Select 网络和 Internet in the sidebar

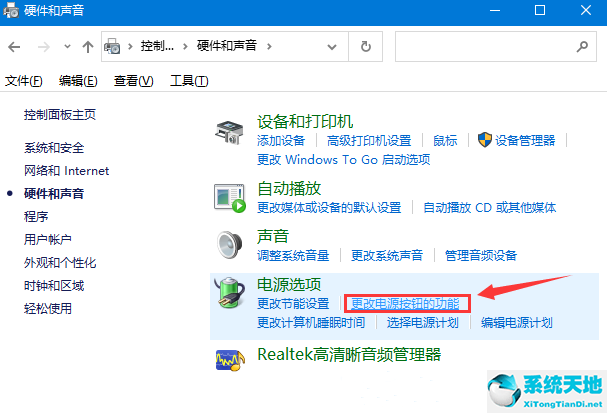(x=67, y=171)
